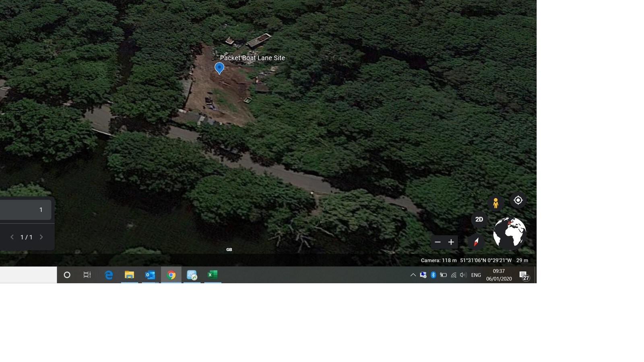This screenshot has height=362, width=644.
Task: Reset orientation using the compass
Action: [476, 242]
